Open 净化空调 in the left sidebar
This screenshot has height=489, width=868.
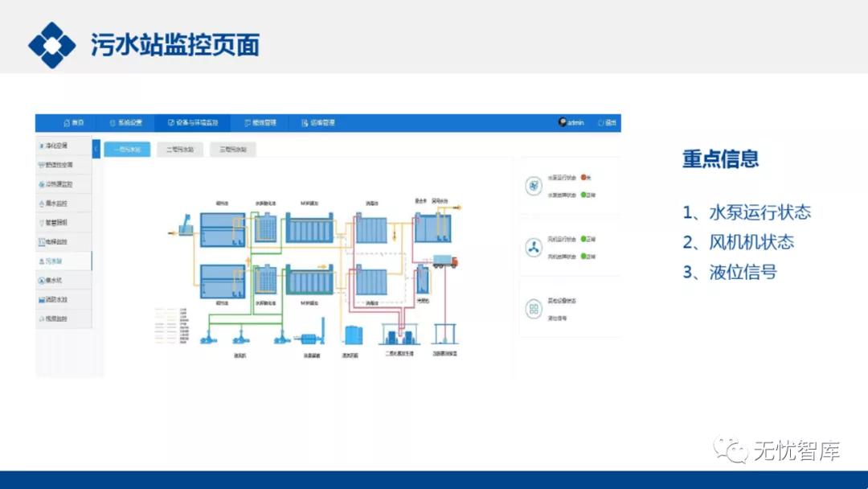click(x=57, y=146)
